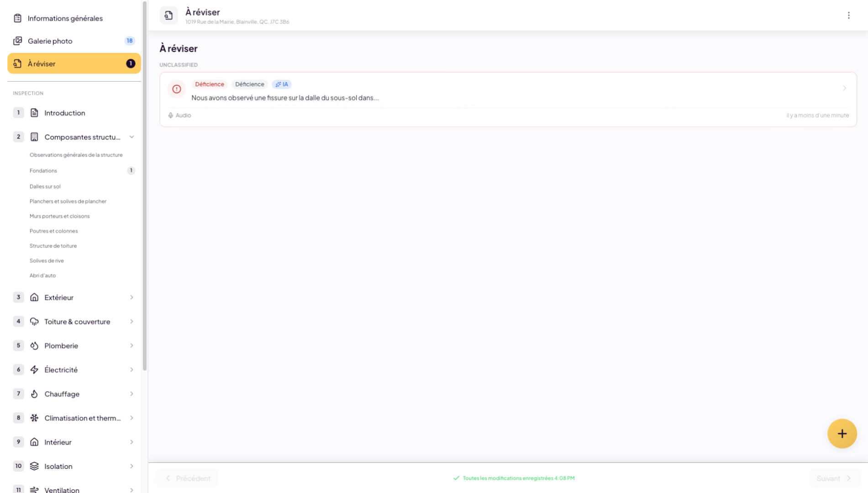Expand the Toiture & couverture chevron
Image resolution: width=868 pixels, height=493 pixels.
(x=132, y=322)
